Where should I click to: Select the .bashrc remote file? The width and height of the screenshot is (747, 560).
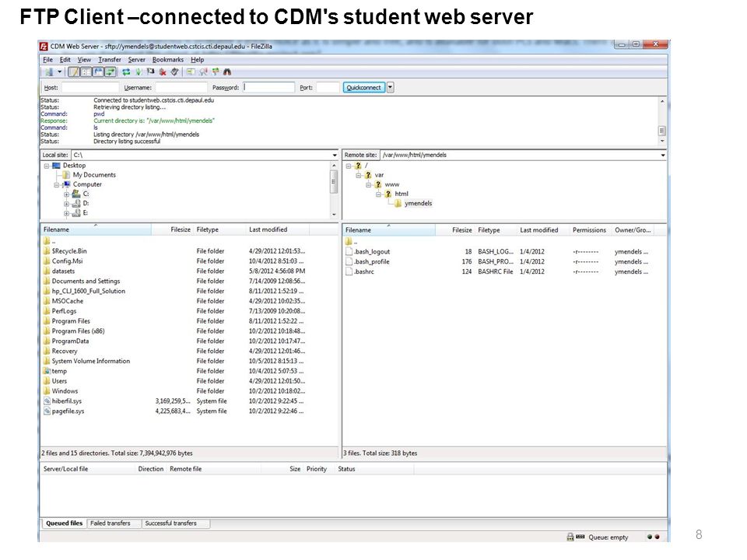coord(364,271)
